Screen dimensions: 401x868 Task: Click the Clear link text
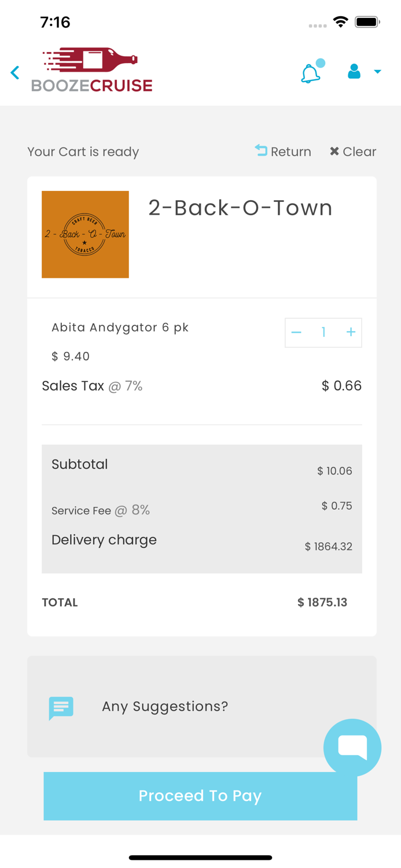[359, 151]
